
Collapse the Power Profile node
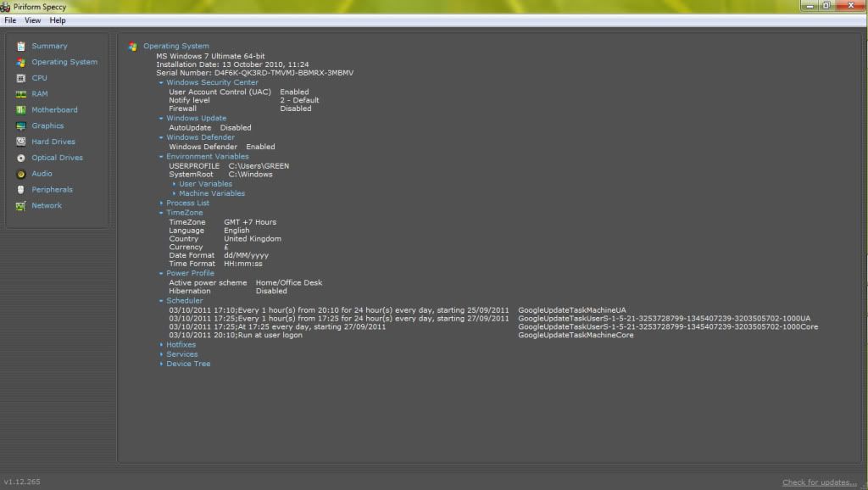click(161, 274)
